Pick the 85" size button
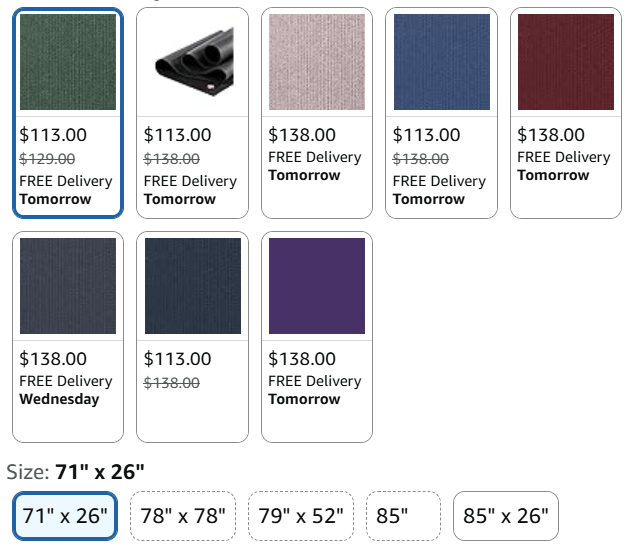The image size is (632, 555). tap(403, 516)
